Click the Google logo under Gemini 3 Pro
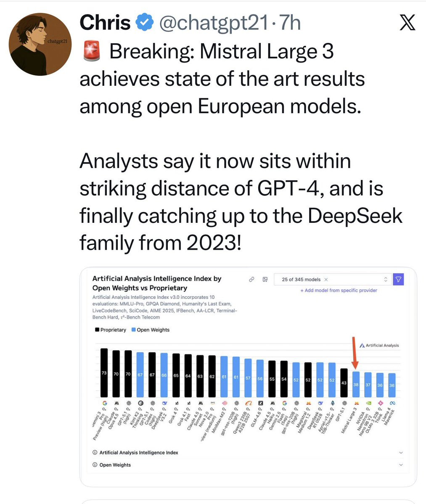The width and height of the screenshot is (426, 504). pyautogui.click(x=104, y=403)
